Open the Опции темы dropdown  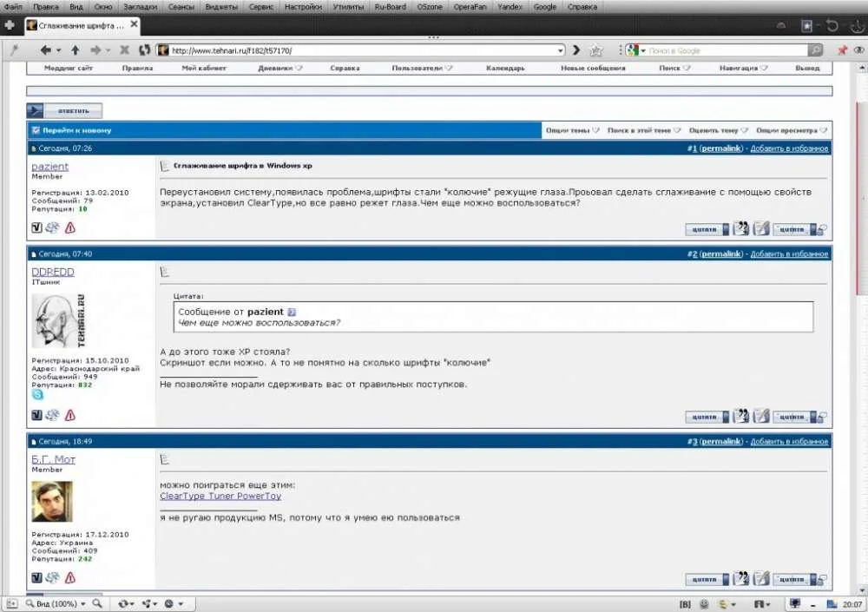pyautogui.click(x=572, y=131)
